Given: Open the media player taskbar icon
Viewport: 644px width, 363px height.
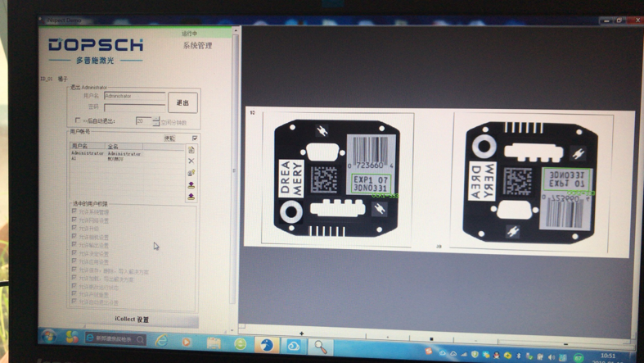Looking at the screenshot, I should click(x=187, y=342).
